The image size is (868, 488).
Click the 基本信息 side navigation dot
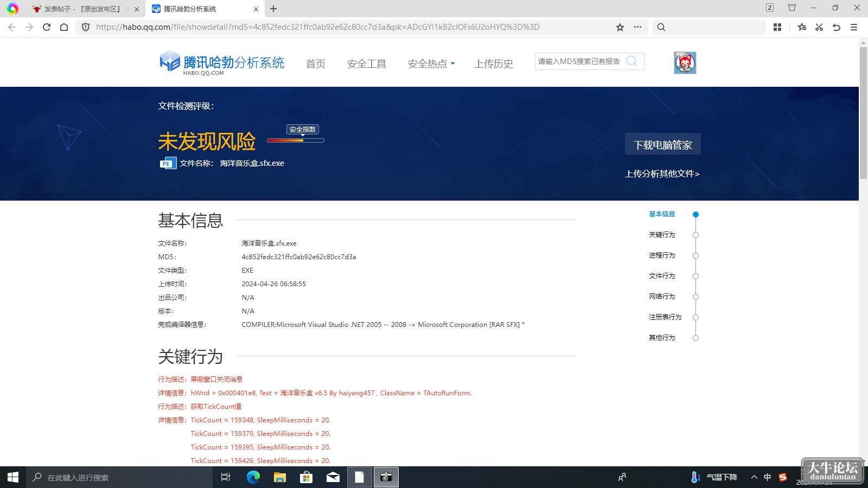695,215
